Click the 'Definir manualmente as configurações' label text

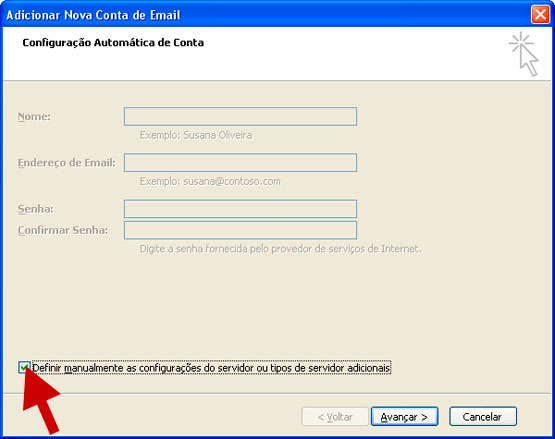pos(211,368)
